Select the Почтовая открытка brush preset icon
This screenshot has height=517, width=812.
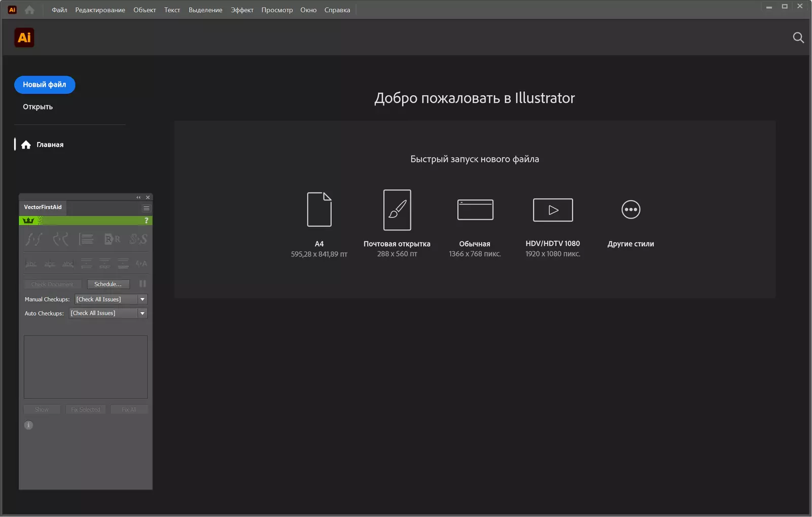point(397,210)
